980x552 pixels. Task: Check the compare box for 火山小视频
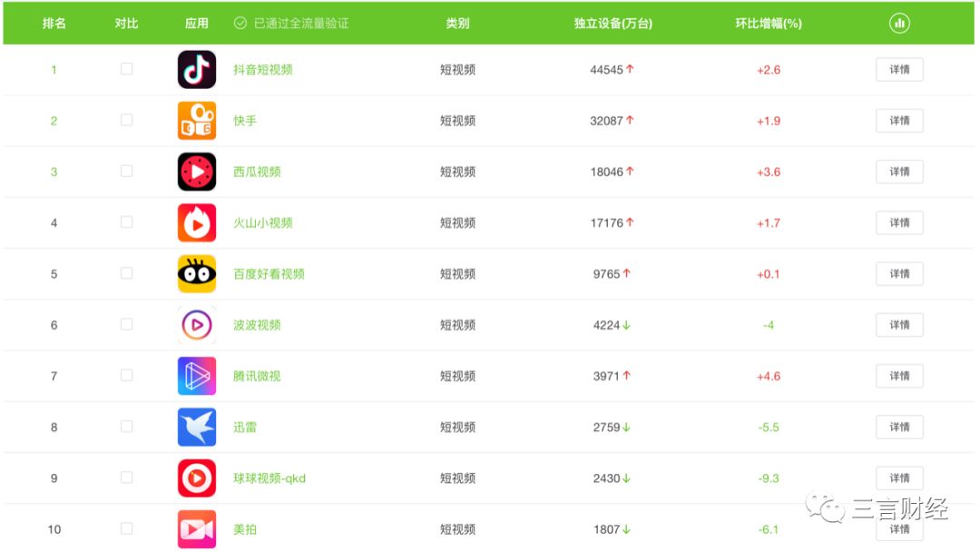[x=126, y=222]
